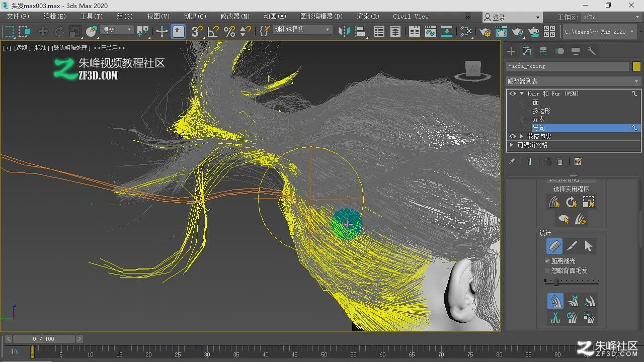The width and height of the screenshot is (644, 362).
Task: Open the 创建选择集 dropdown
Action: (302, 30)
